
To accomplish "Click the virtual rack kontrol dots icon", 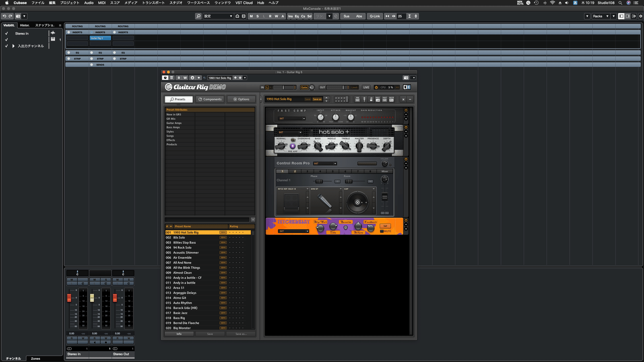I will pos(341,99).
